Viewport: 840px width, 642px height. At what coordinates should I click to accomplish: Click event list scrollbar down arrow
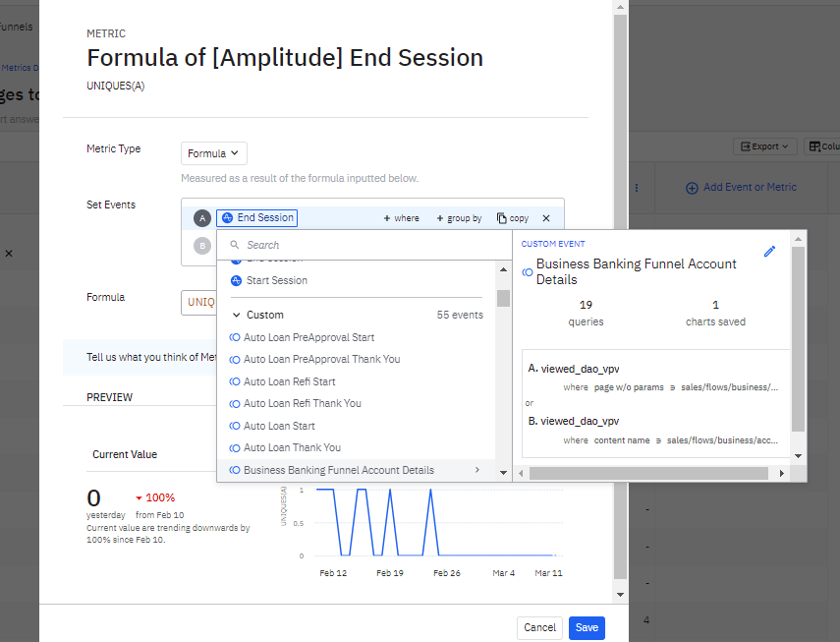pos(503,473)
